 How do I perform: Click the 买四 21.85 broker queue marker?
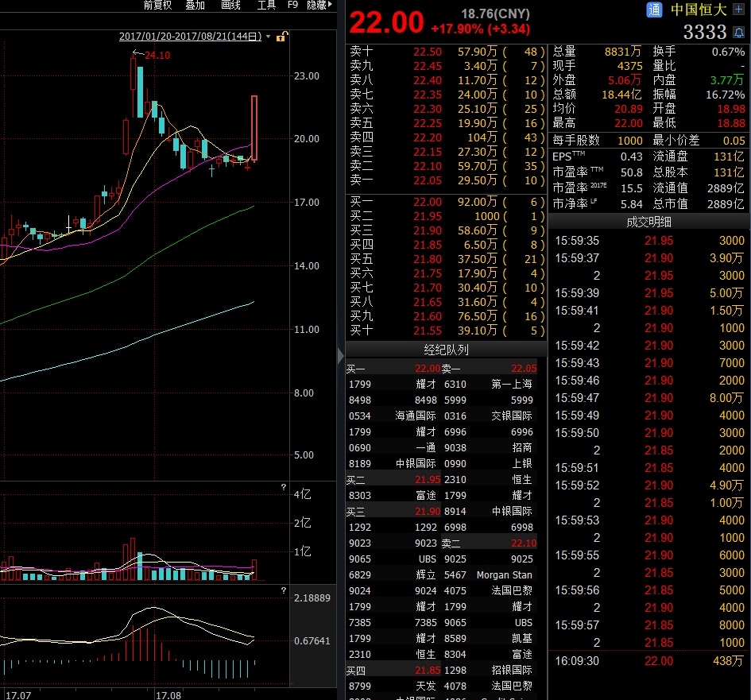393,671
